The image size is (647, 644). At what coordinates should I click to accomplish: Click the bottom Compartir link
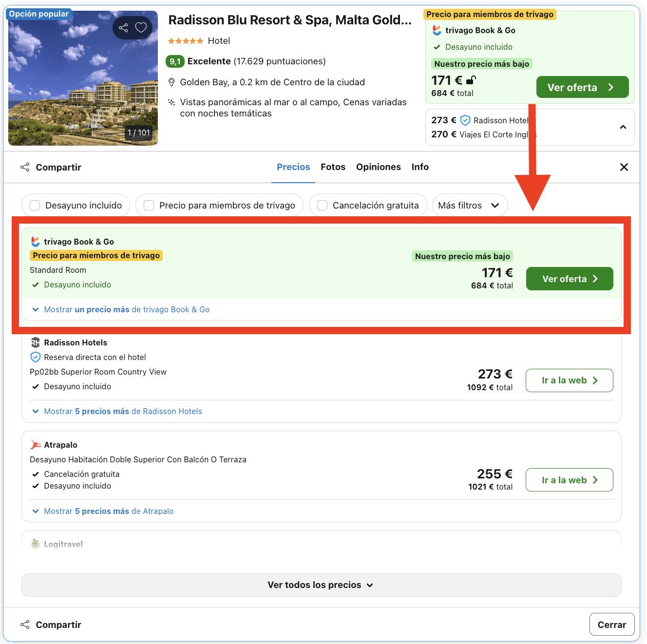click(x=58, y=625)
